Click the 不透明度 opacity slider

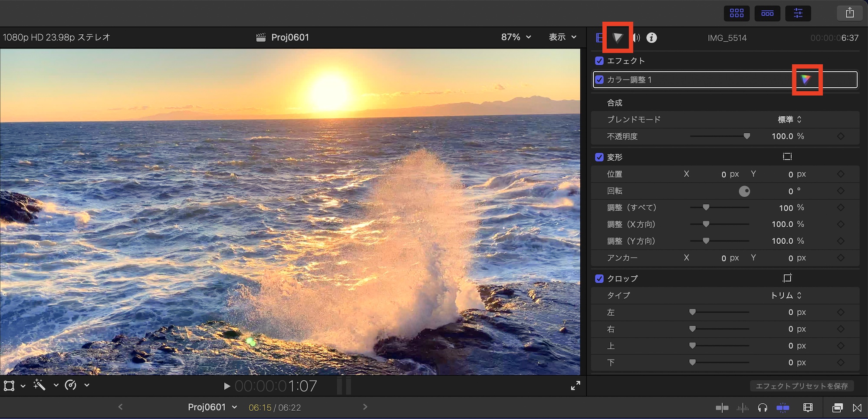(720, 136)
